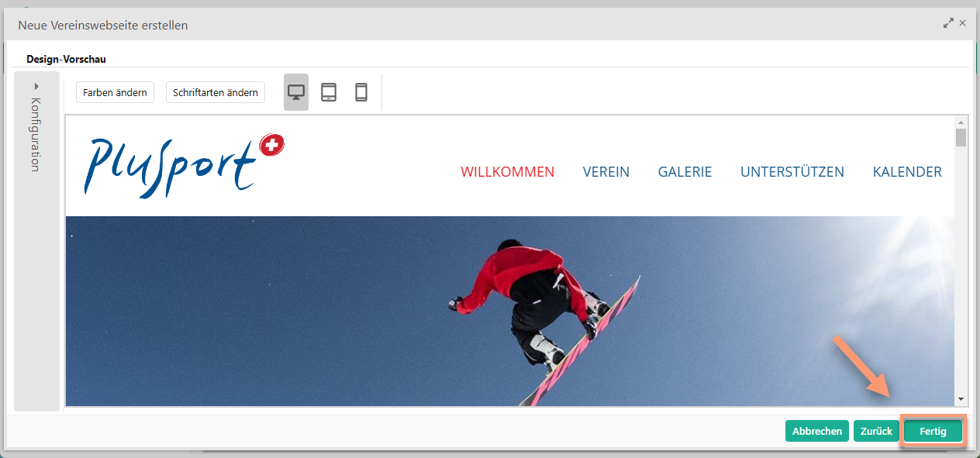
Task: Click the maximize dialog arrows icon
Action: pos(948,23)
